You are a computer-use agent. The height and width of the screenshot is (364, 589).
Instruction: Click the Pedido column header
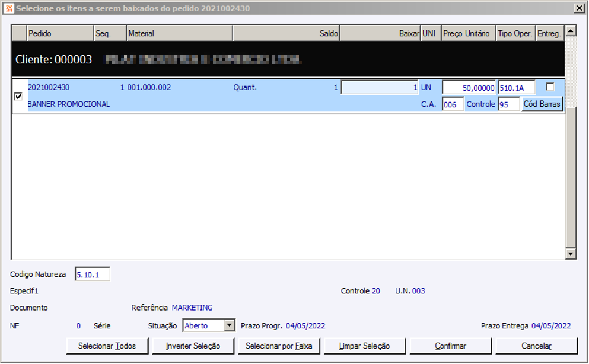60,33
